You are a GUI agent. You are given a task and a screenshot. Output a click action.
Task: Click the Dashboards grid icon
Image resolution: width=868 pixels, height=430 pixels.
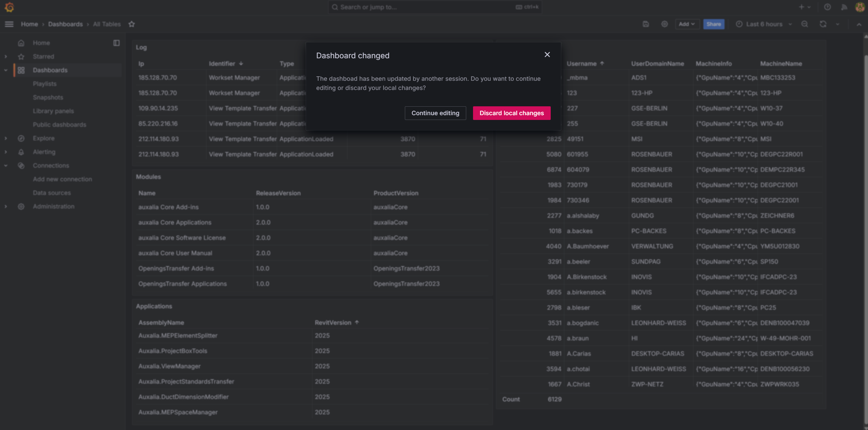click(21, 70)
